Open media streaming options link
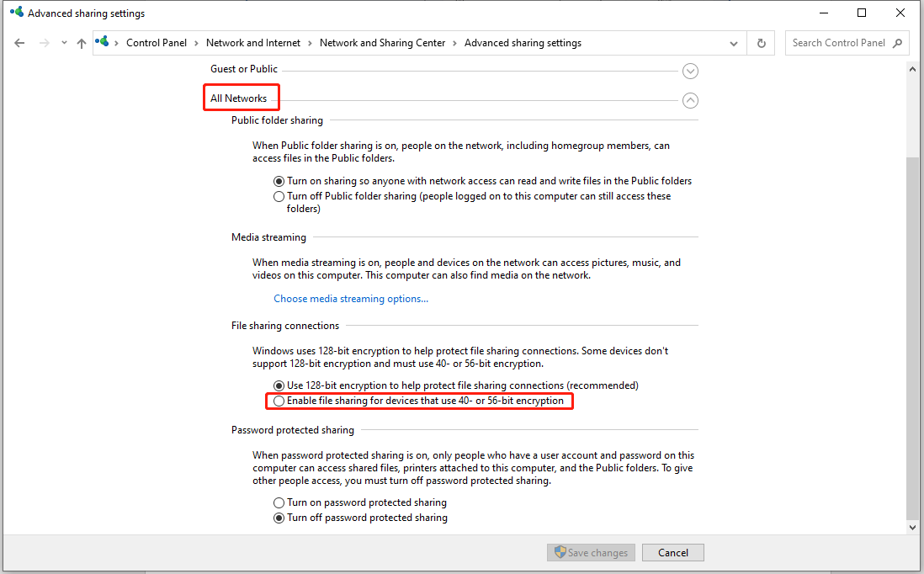Viewport: 924px width, 574px height. [x=350, y=298]
